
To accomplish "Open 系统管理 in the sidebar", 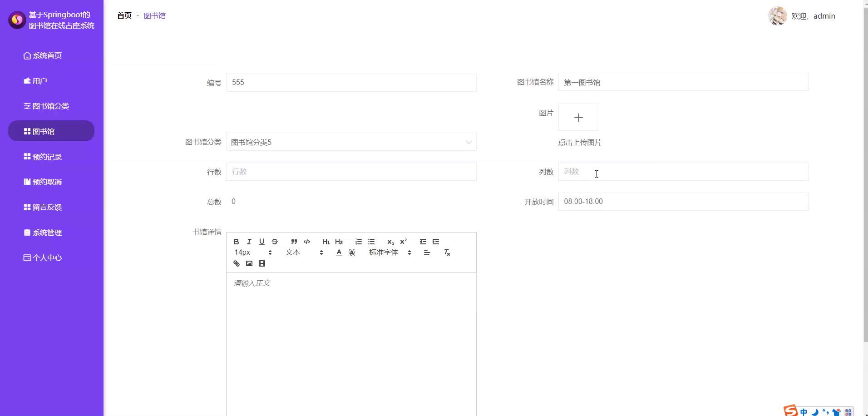I will click(43, 233).
